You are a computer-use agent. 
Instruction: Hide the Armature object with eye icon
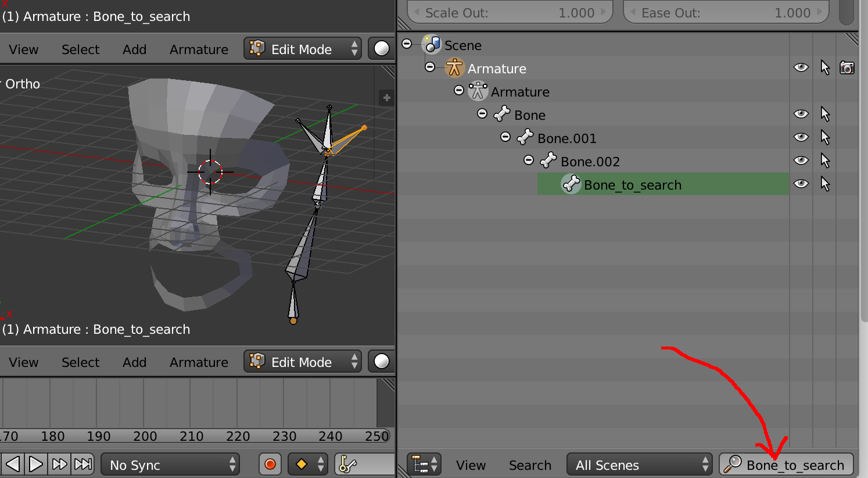pos(801,67)
